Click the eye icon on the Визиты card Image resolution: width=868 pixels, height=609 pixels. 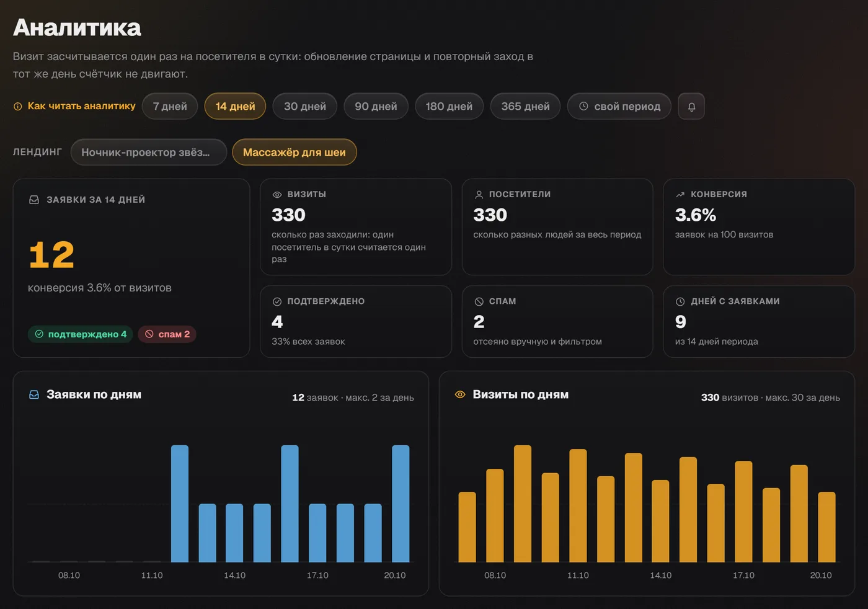[x=277, y=195]
